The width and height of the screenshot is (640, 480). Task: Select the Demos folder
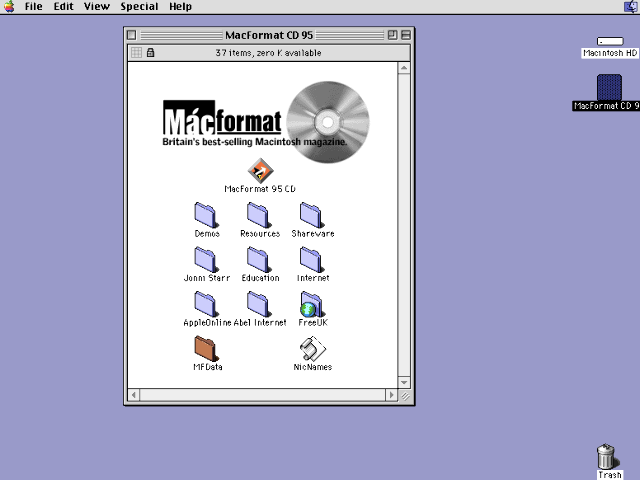(x=206, y=215)
